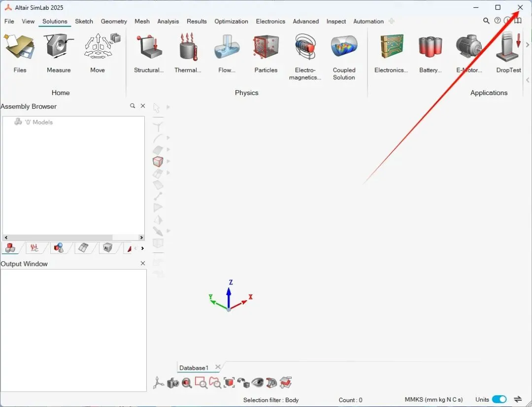The width and height of the screenshot is (532, 407).
Task: Switch to the Inspect ribbon tab
Action: click(x=336, y=21)
